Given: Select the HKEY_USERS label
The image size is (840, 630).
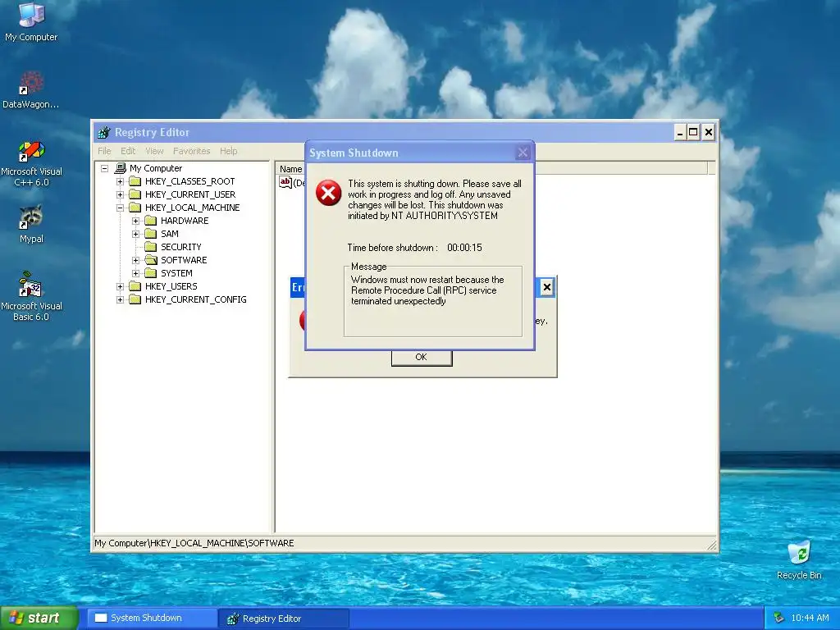Looking at the screenshot, I should pos(171,286).
